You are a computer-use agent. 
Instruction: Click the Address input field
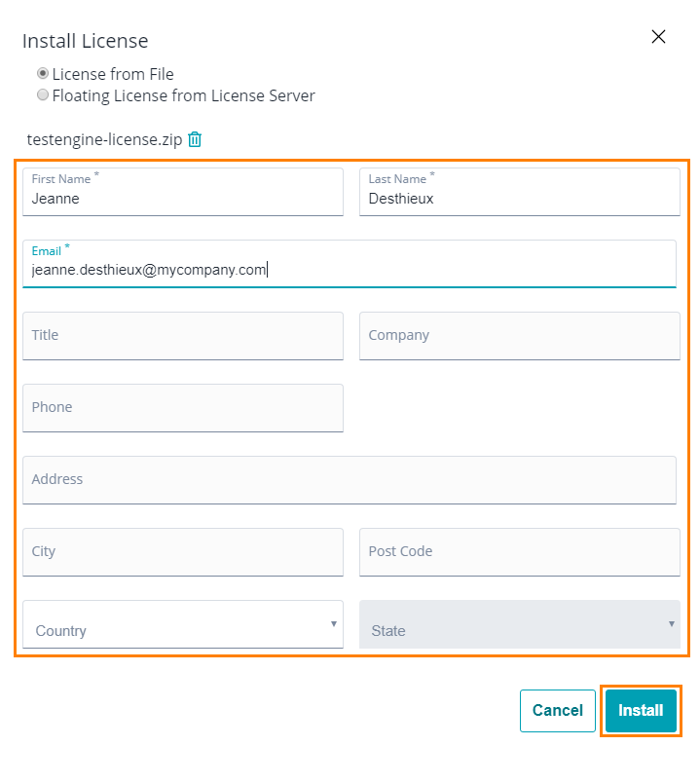coord(350,479)
